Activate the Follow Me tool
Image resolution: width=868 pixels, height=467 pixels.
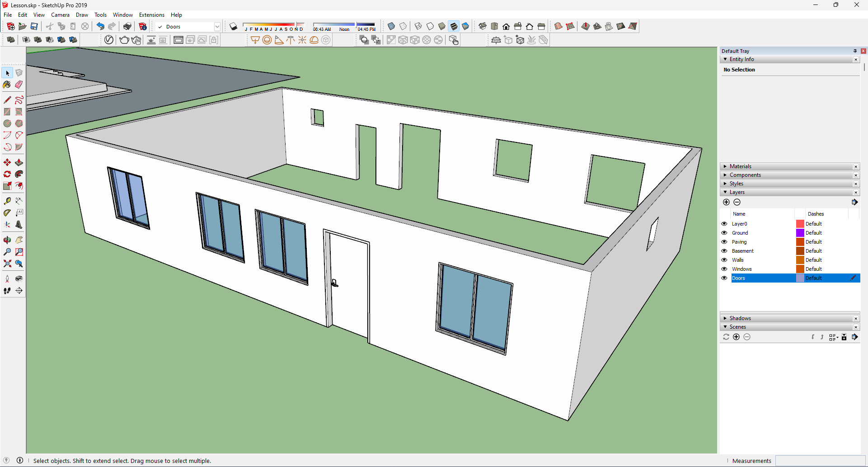(x=19, y=174)
